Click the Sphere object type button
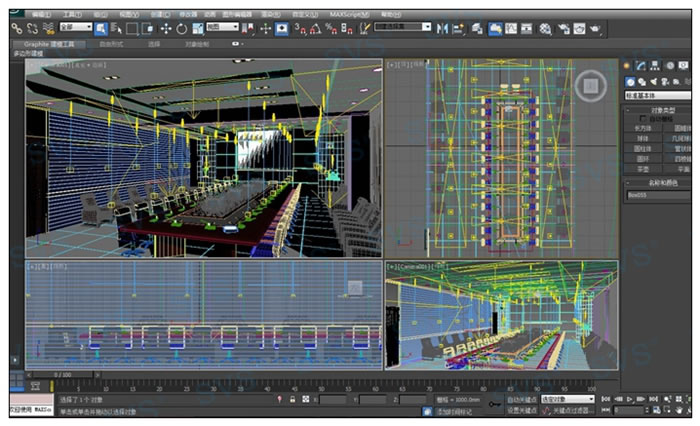Image resolution: width=700 pixels, height=426 pixels. [643, 138]
